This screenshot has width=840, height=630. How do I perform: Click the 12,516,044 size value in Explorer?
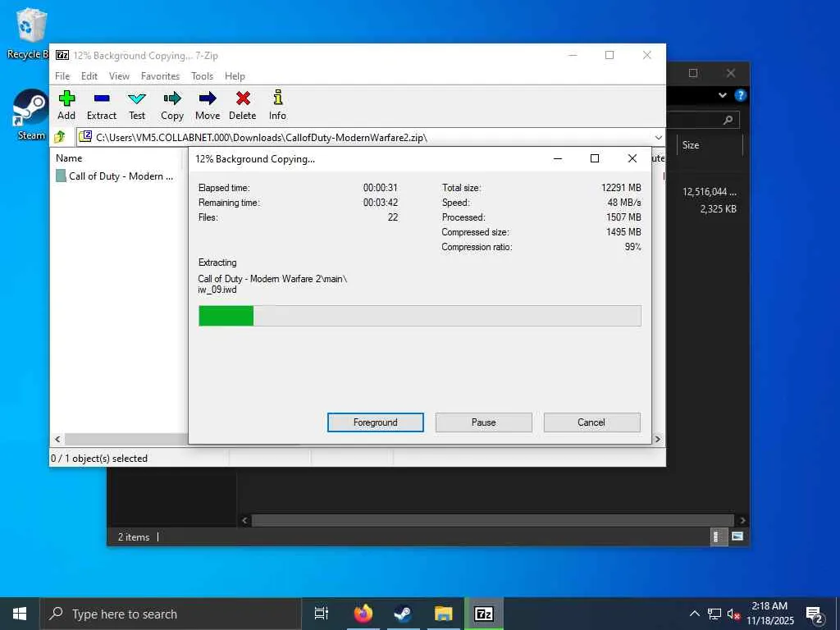tap(710, 192)
